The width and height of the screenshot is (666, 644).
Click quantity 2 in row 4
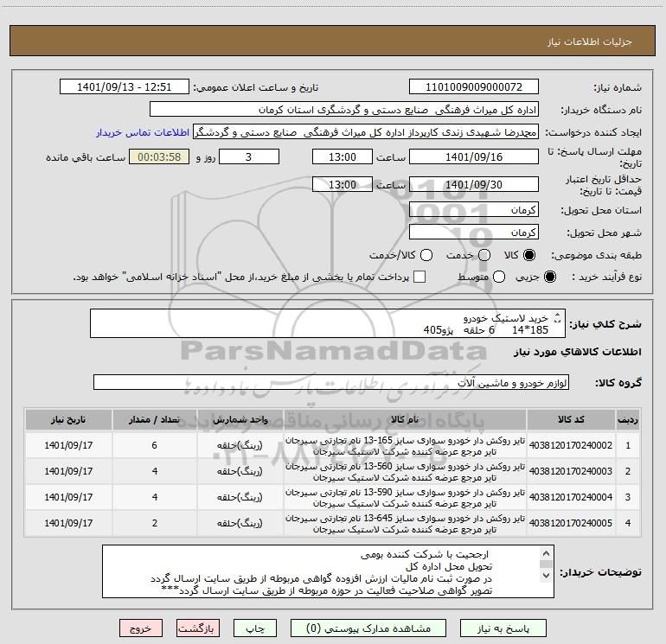pyautogui.click(x=155, y=523)
